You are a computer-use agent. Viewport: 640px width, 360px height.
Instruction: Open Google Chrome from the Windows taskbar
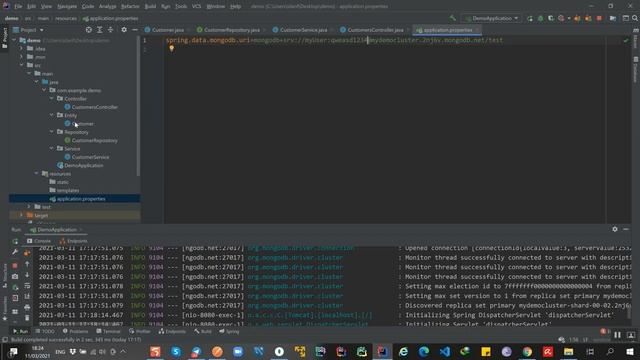pos(527,351)
